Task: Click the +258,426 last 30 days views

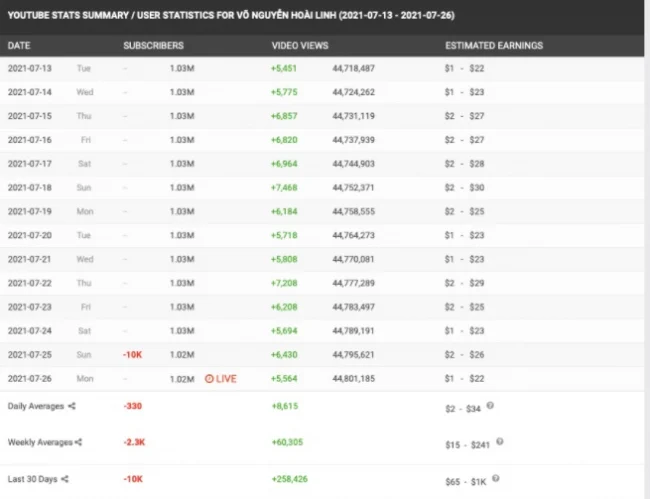Action: point(290,479)
